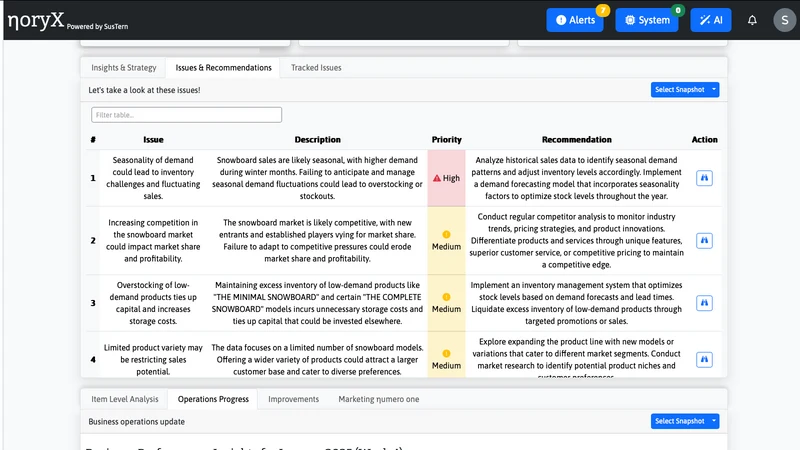The height and width of the screenshot is (450, 800).
Task: Open the System status button
Action: point(647,20)
